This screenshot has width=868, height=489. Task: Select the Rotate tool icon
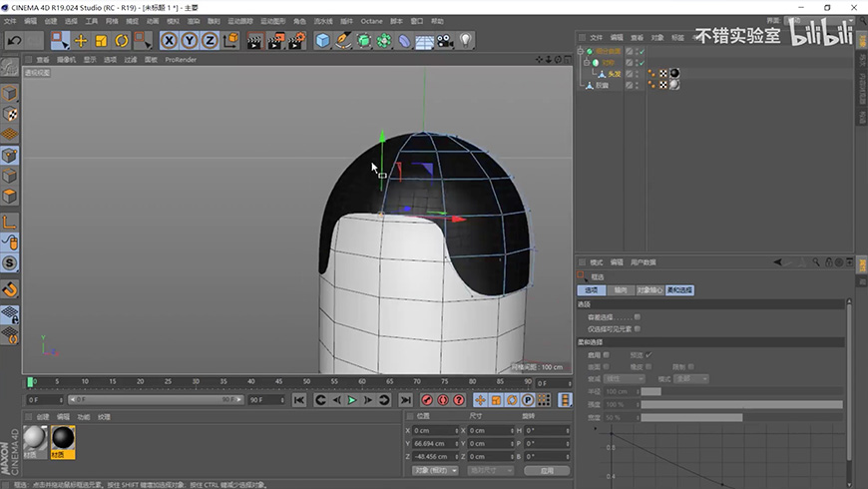[x=122, y=41]
